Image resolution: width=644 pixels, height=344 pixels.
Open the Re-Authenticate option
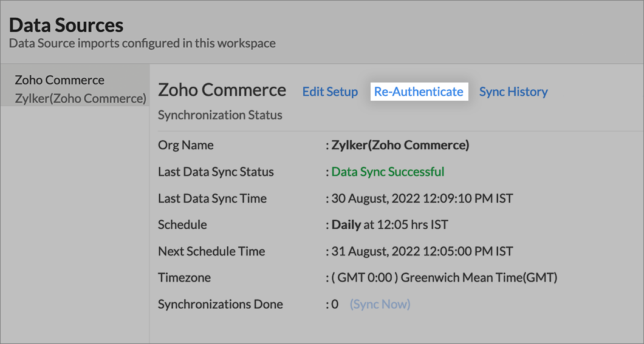419,92
